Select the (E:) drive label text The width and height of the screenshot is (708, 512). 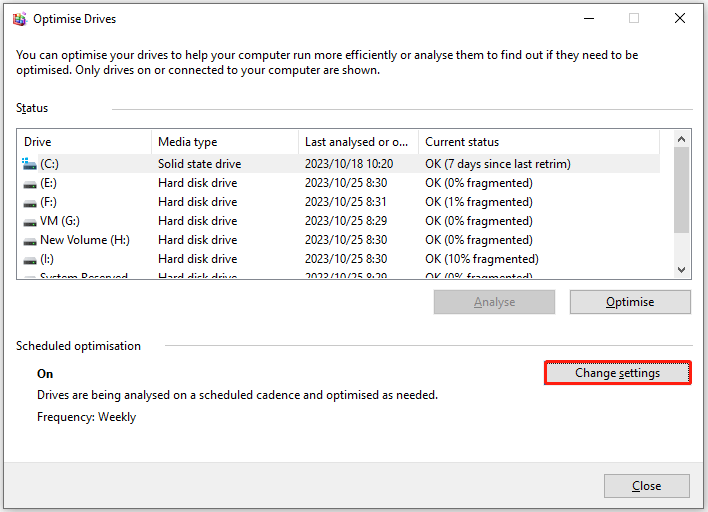click(48, 183)
